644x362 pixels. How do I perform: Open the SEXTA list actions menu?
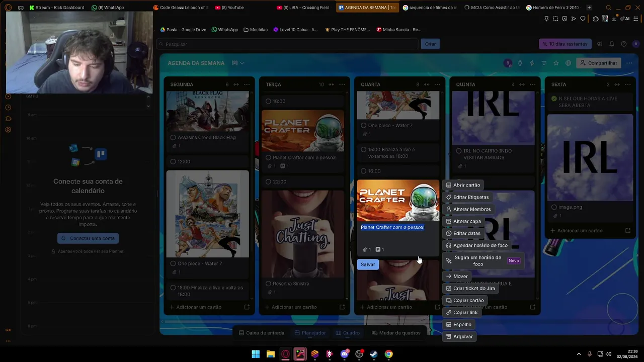coord(628,84)
